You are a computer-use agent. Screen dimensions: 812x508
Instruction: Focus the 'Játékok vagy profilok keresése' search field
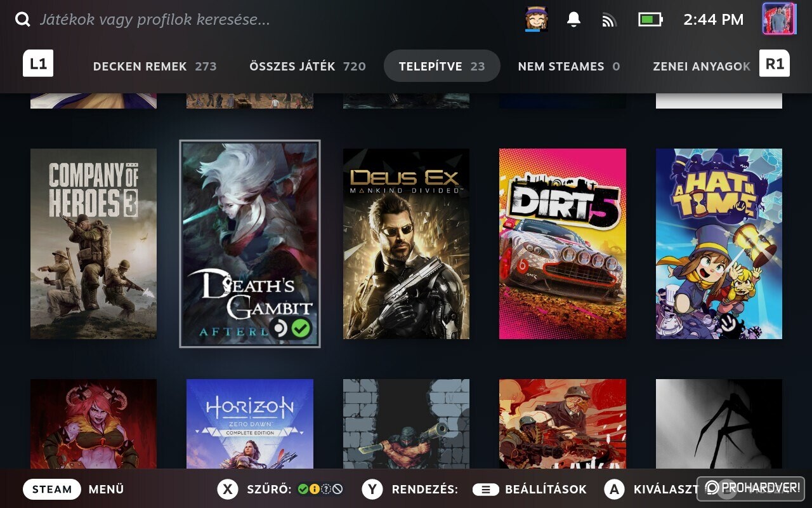(x=155, y=20)
